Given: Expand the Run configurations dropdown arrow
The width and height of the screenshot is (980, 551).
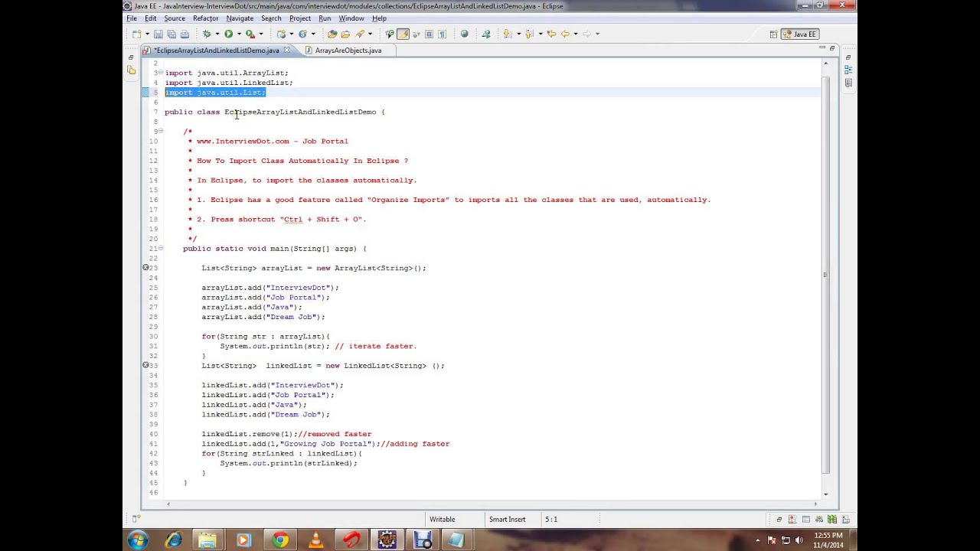Looking at the screenshot, I should (239, 34).
